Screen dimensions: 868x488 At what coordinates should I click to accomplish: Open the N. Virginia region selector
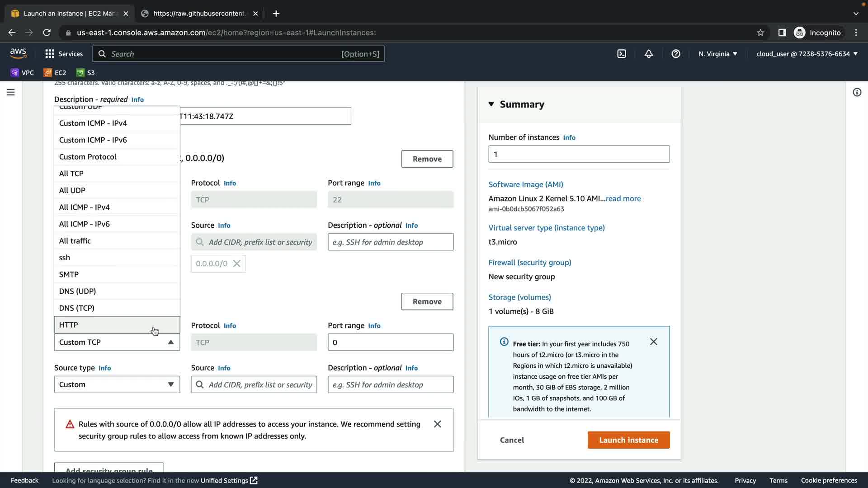tap(718, 54)
